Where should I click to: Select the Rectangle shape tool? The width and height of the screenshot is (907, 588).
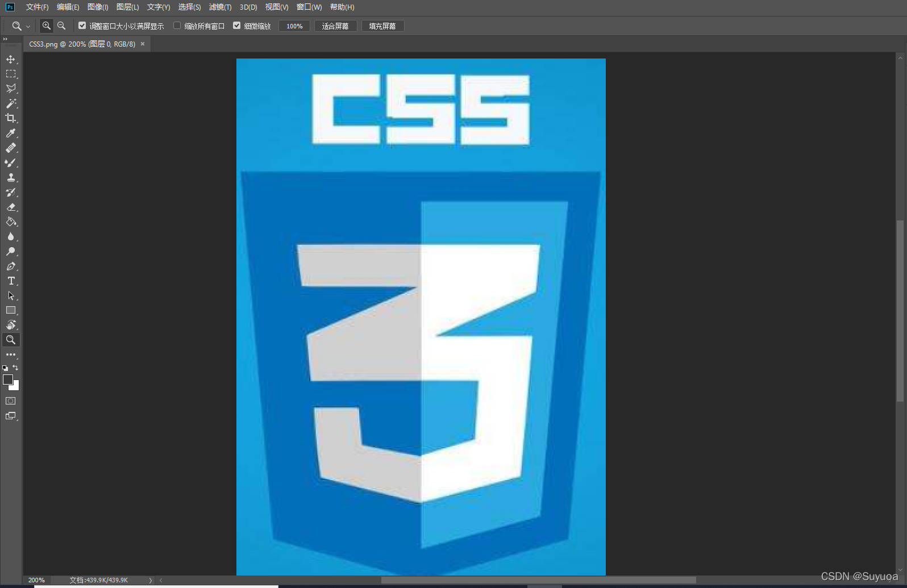tap(11, 310)
